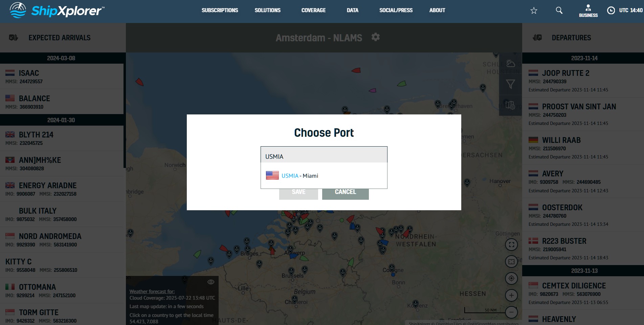Click the favorites star icon
644x325 pixels.
point(534,10)
